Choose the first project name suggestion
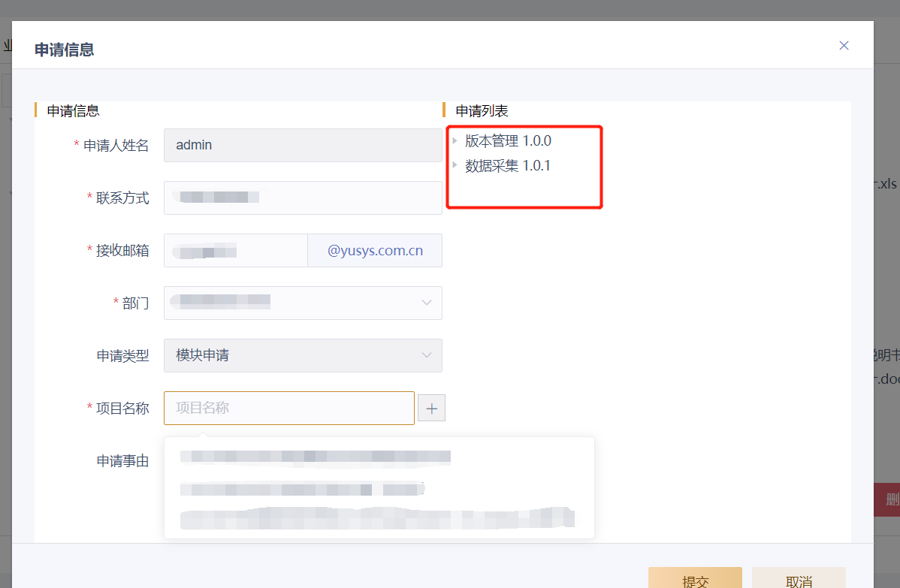900x588 pixels. 316,457
